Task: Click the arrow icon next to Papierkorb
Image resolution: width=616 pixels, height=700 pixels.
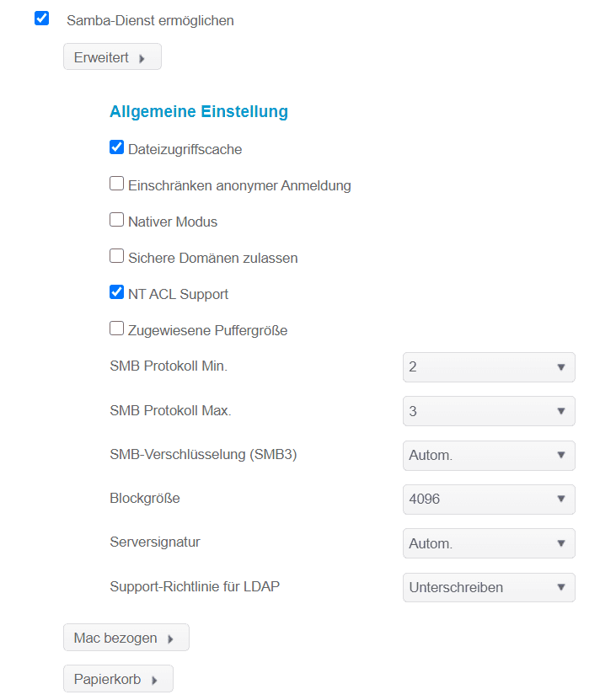Action: [154, 680]
